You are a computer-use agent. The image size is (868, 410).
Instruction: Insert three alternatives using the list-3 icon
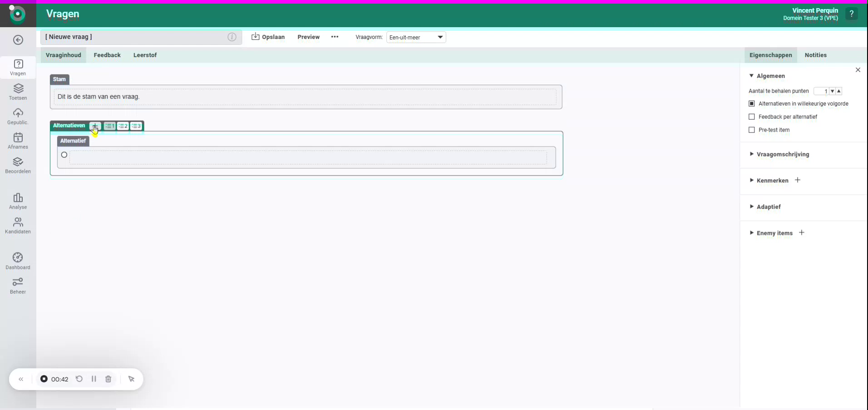click(136, 127)
